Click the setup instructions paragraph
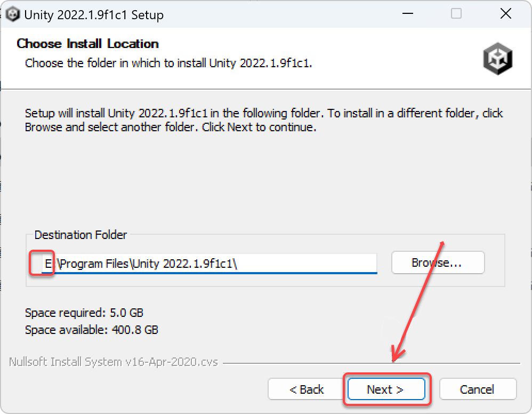The image size is (532, 414). pos(263,120)
